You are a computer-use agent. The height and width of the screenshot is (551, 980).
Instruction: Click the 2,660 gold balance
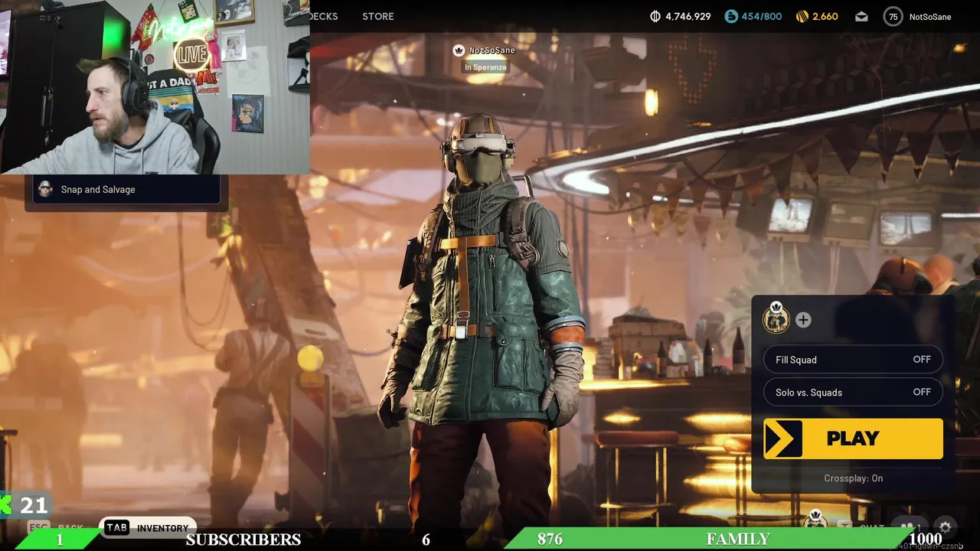pyautogui.click(x=825, y=17)
